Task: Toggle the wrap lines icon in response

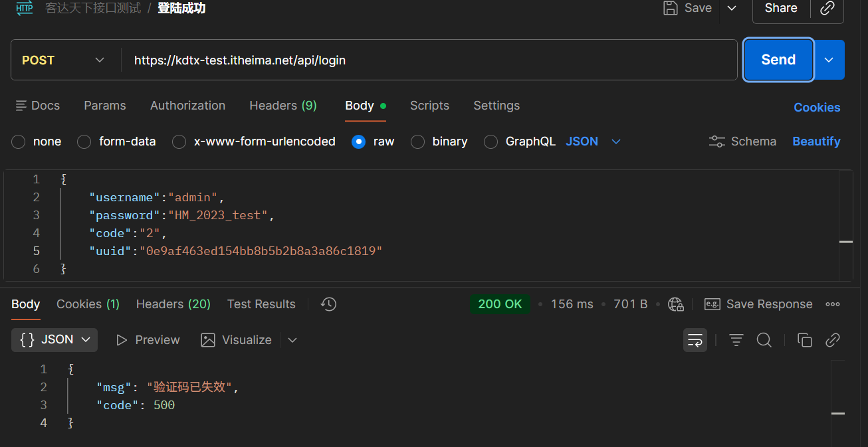Action: (695, 340)
